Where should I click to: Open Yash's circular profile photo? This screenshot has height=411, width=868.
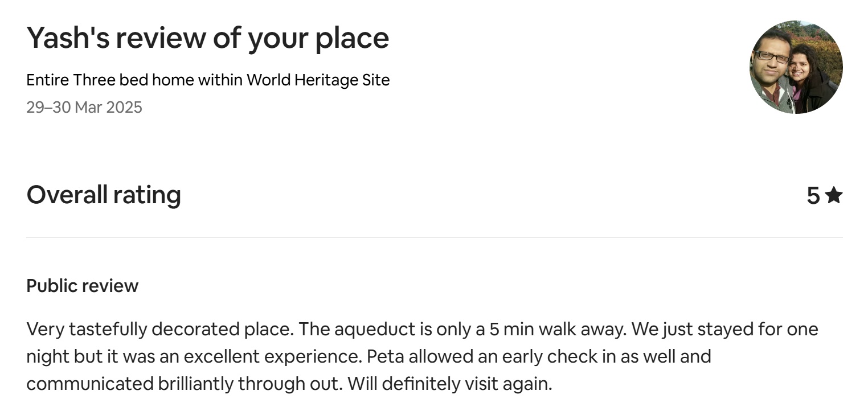[796, 67]
